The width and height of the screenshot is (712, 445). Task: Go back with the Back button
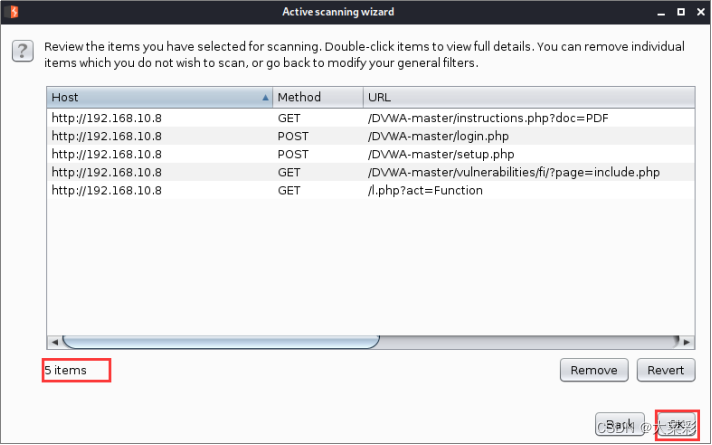(619, 425)
